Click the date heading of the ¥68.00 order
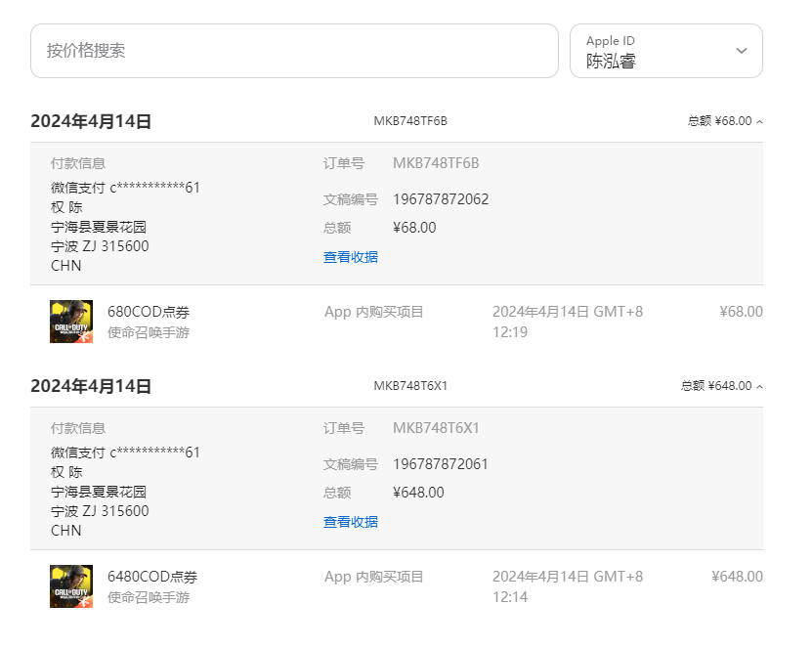The image size is (812, 648). [x=91, y=122]
